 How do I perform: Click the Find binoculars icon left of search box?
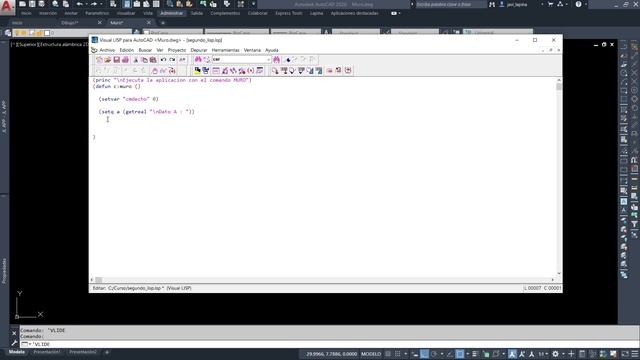[198, 60]
